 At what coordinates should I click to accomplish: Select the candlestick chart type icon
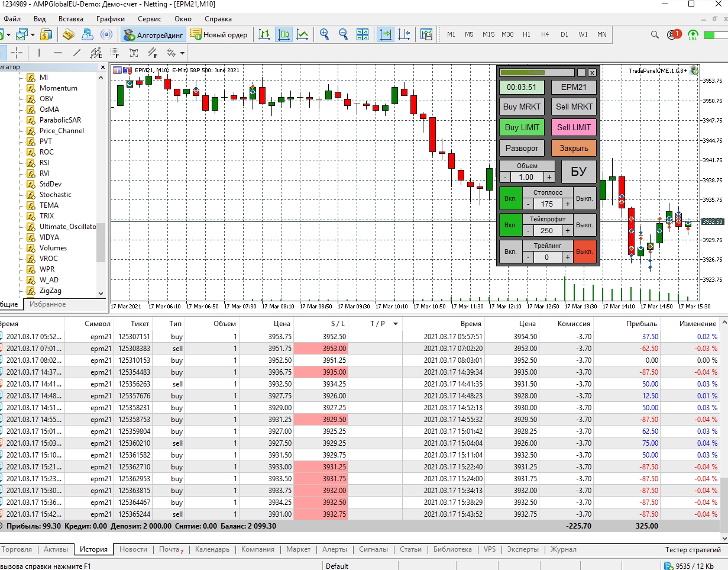point(284,35)
